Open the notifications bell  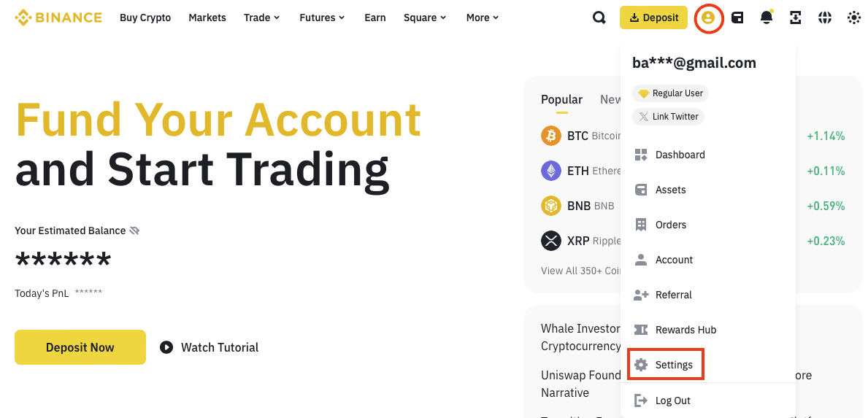tap(767, 18)
